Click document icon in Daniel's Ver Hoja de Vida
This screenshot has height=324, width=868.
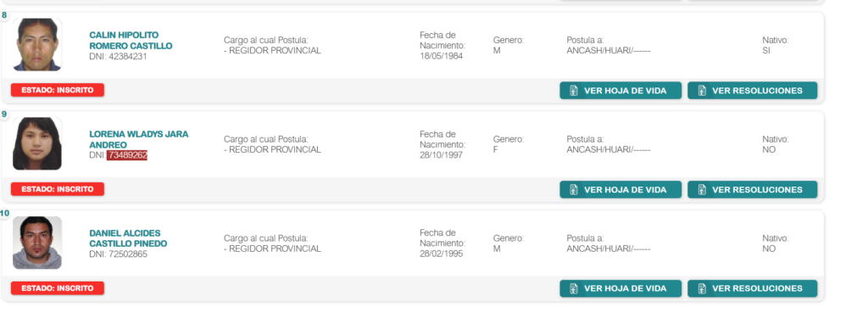pos(574,288)
